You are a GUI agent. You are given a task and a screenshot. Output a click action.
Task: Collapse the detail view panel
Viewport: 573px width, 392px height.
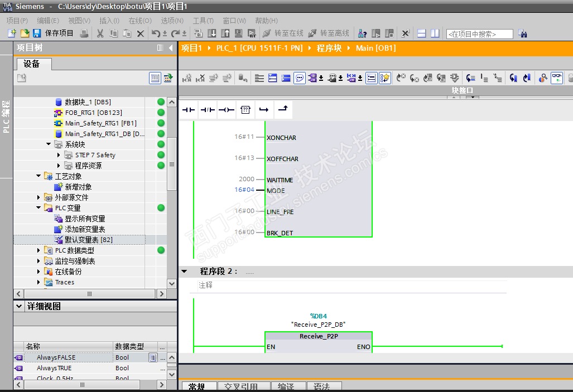coord(20,306)
